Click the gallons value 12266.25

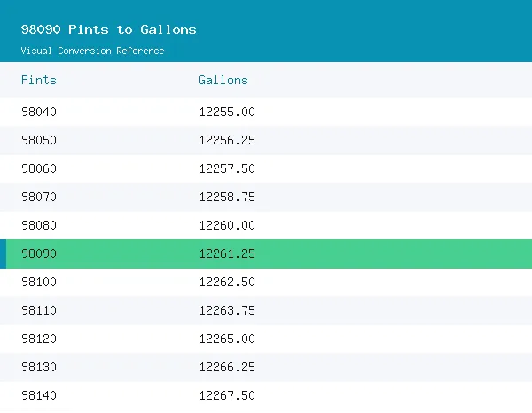pos(227,367)
